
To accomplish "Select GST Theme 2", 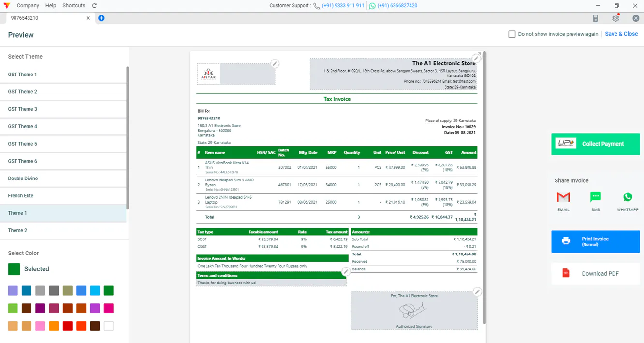I will [63, 92].
